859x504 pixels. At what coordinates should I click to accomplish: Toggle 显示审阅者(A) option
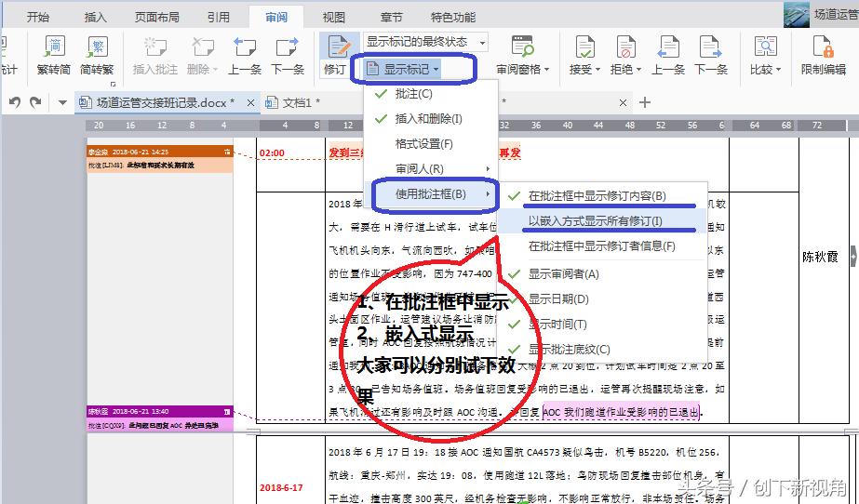[601, 274]
